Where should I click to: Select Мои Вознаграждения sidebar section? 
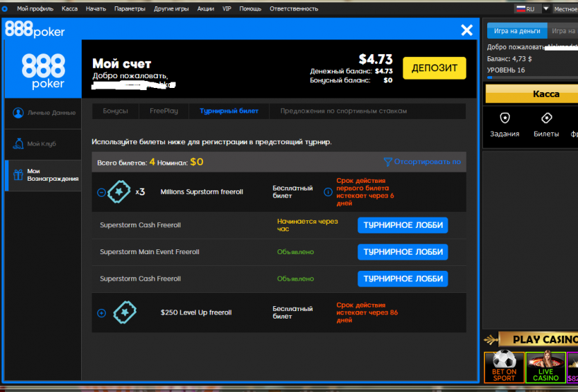43,175
